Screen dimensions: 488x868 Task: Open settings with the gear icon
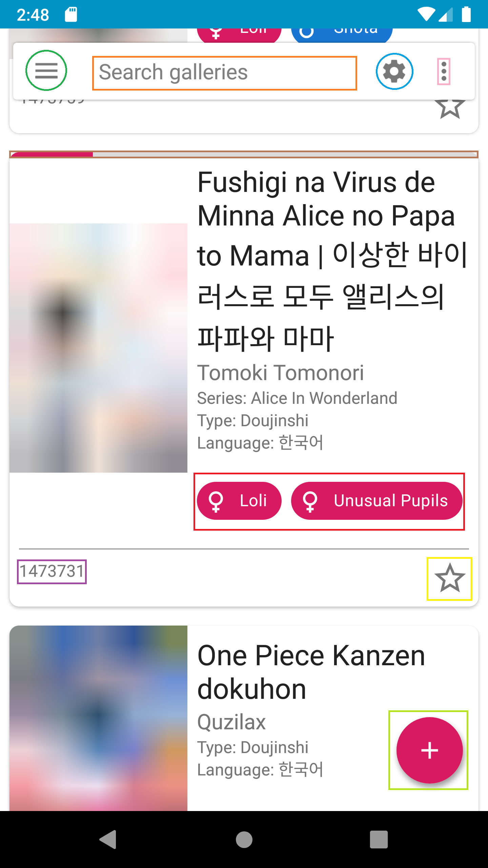click(394, 72)
